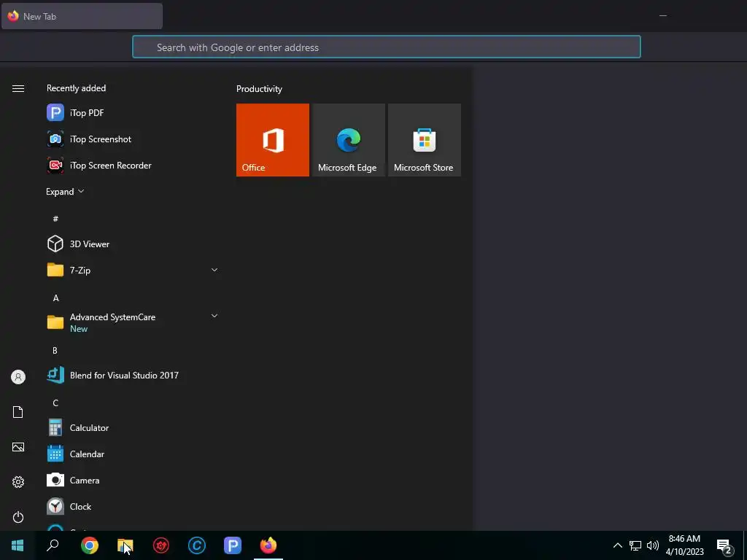Expand the 7-Zip folder chevron
747x560 pixels.
[214, 270]
